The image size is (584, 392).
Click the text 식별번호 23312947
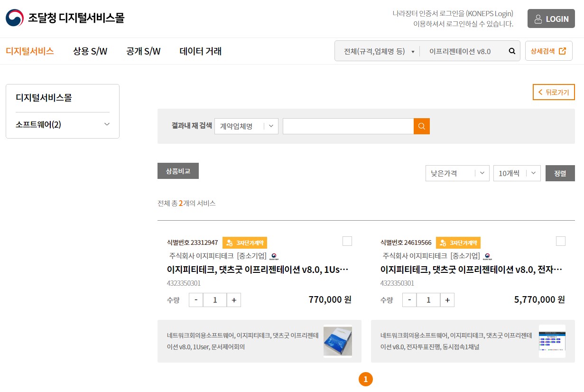pyautogui.click(x=193, y=243)
